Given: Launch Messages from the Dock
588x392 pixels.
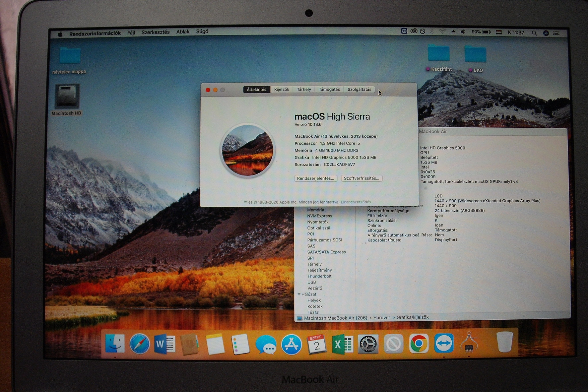Looking at the screenshot, I should (266, 345).
